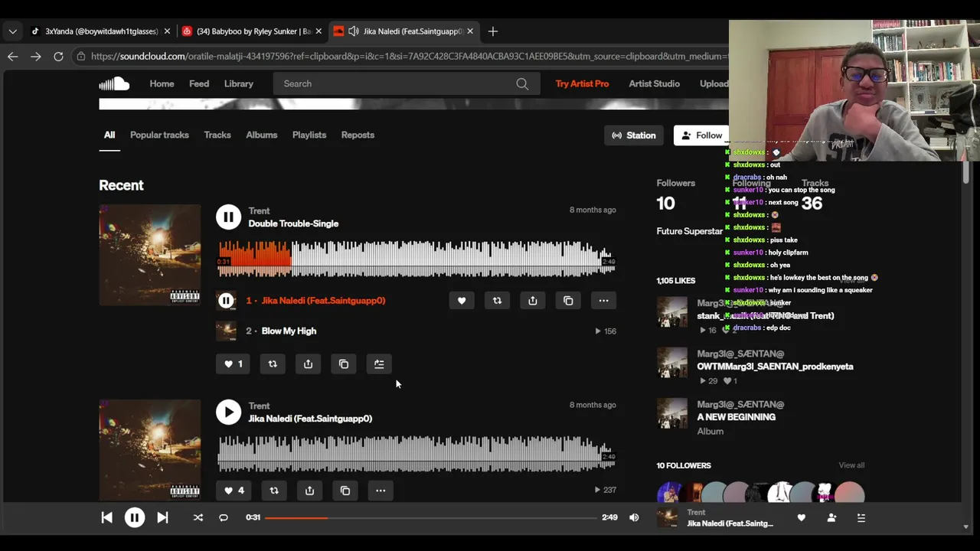980x551 pixels.
Task: Open the Double Trouble-Single cover artwork
Action: [x=150, y=255]
